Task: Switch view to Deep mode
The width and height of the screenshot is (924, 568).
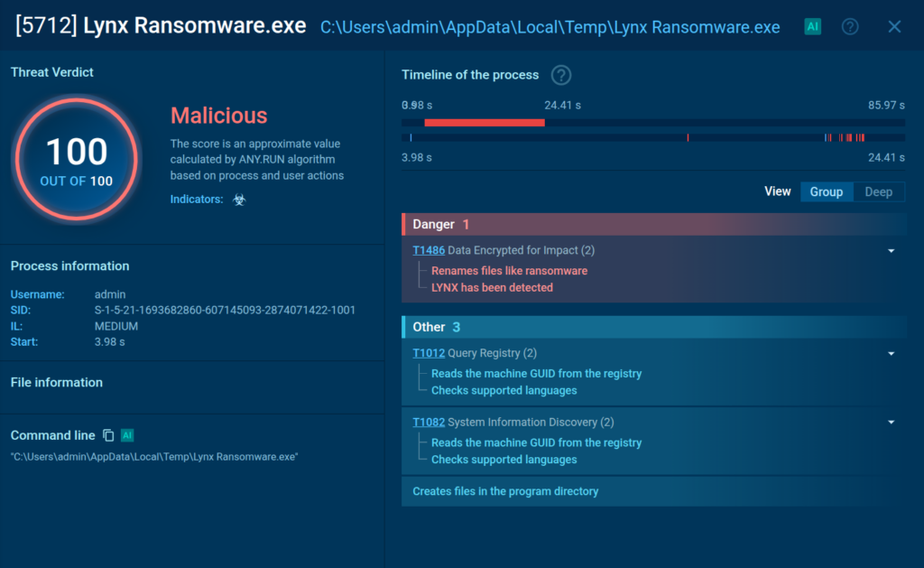Action: point(878,191)
